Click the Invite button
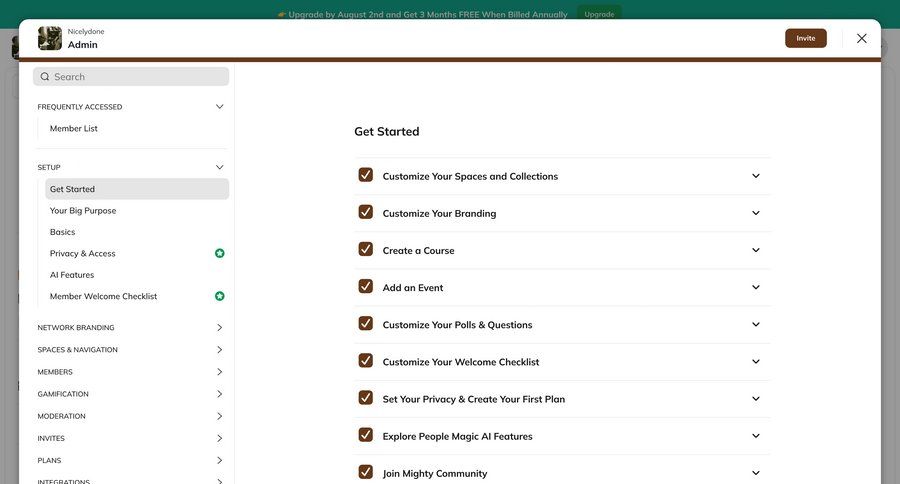 [x=805, y=38]
